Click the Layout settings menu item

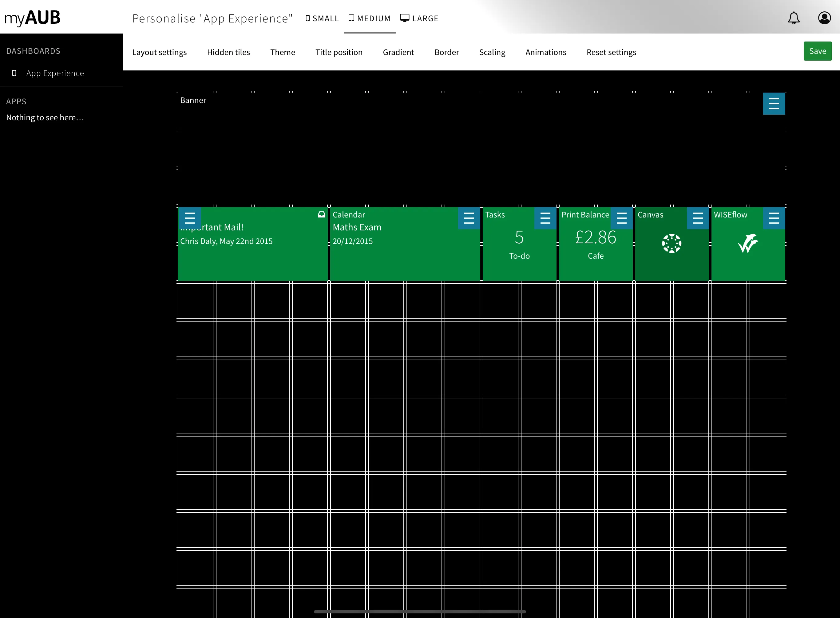pyautogui.click(x=160, y=52)
